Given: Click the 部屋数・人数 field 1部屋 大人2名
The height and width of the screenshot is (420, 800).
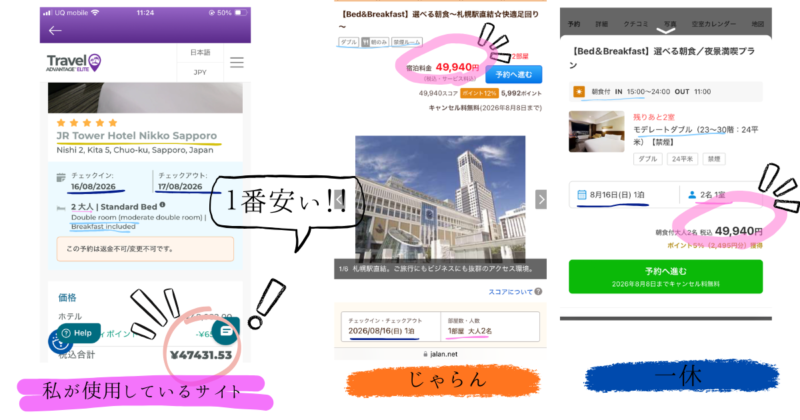Looking at the screenshot, I should point(490,327).
